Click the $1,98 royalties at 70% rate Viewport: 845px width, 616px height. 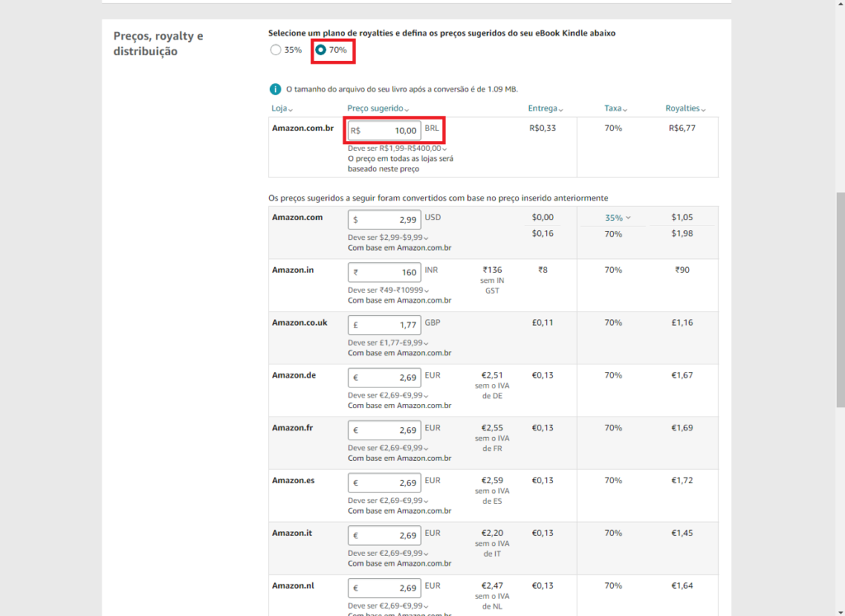682,233
